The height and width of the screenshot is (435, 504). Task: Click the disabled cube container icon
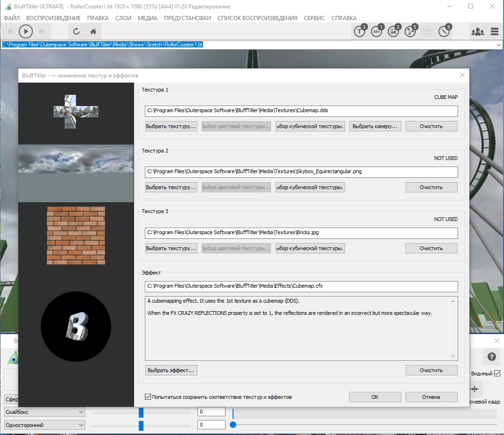tap(427, 31)
